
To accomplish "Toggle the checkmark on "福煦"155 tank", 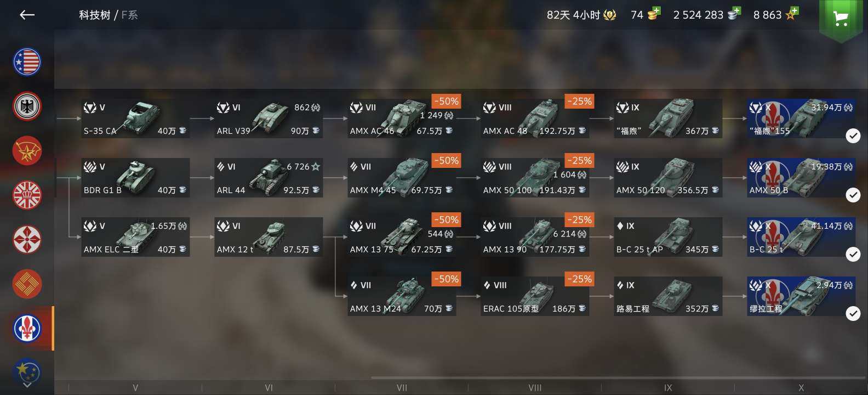I will 853,136.
